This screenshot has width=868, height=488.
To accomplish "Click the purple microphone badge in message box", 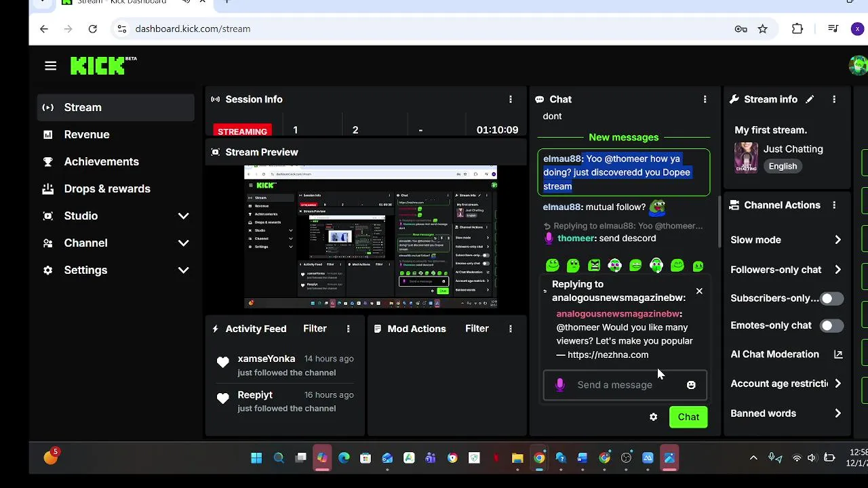I will (x=560, y=385).
